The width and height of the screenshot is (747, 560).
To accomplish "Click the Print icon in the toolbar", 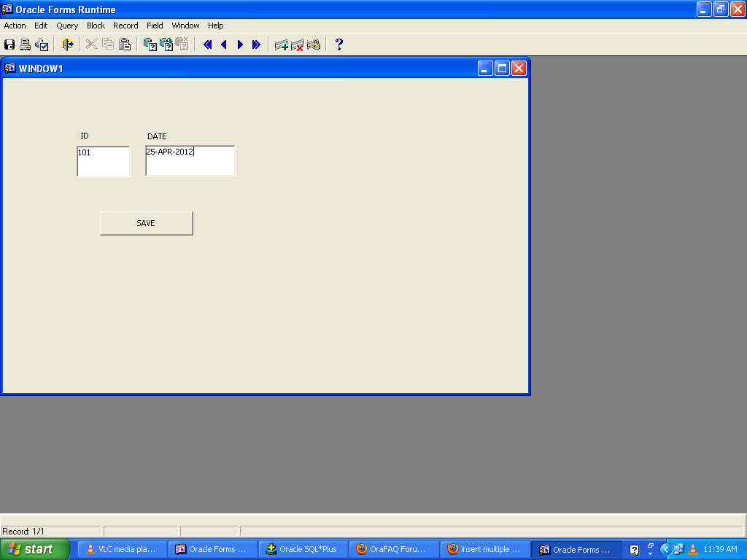I will [x=26, y=44].
